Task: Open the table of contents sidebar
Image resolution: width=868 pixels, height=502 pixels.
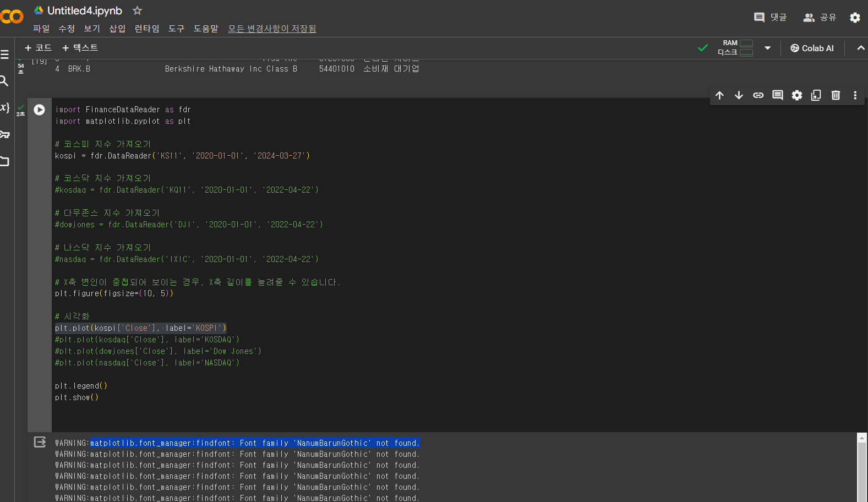Action: 4,54
